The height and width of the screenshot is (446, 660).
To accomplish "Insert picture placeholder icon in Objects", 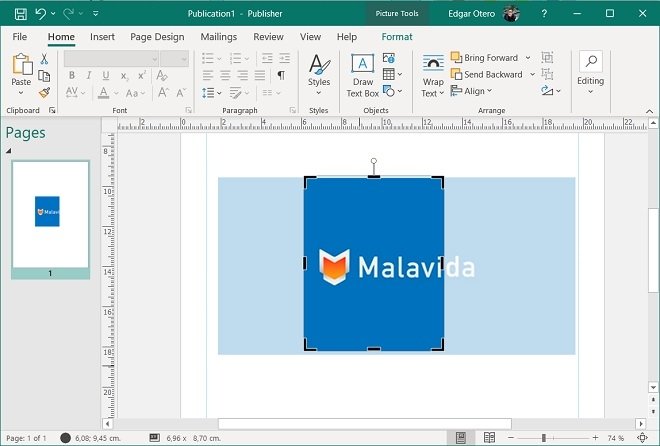I will click(389, 58).
